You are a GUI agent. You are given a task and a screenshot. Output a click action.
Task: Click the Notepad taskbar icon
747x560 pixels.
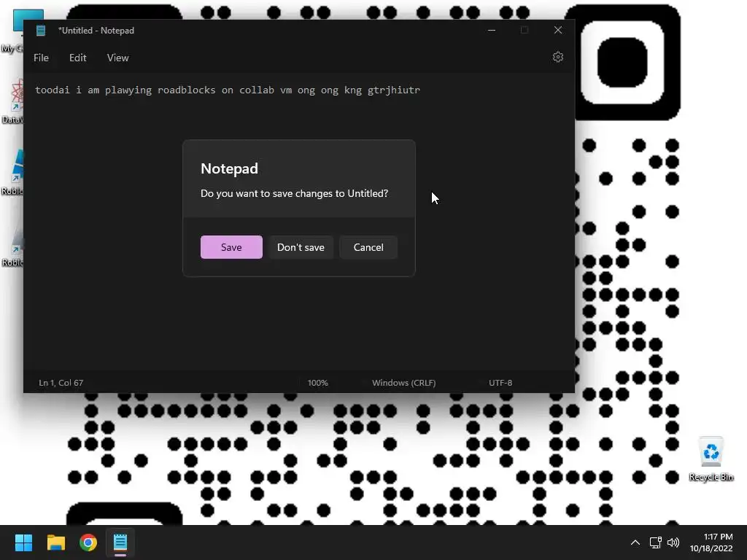pyautogui.click(x=120, y=542)
